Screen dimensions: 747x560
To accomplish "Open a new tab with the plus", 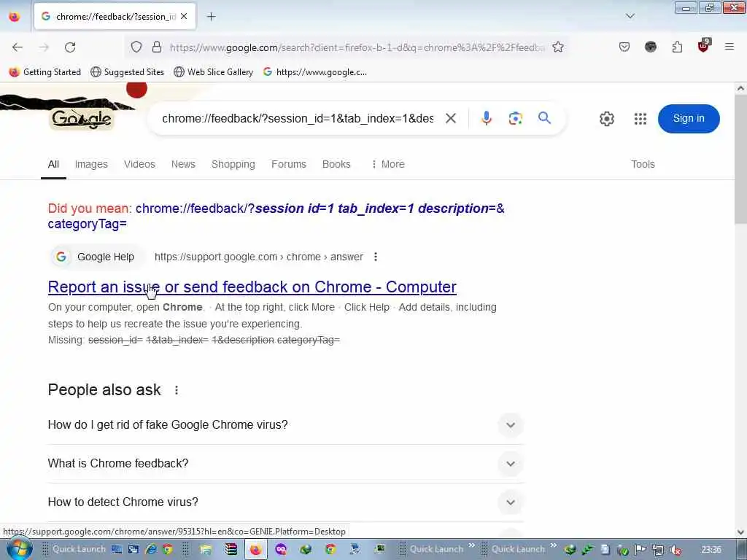I will [x=211, y=17].
